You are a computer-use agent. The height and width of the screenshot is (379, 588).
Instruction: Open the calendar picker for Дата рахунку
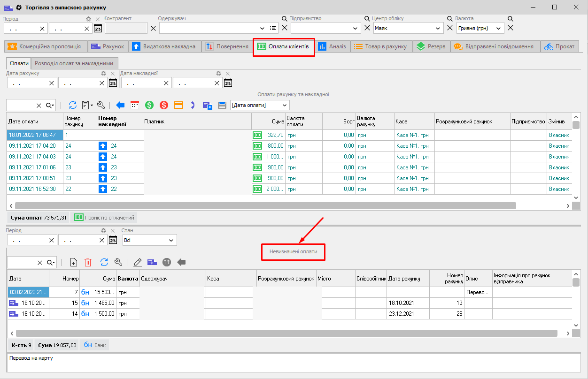[x=113, y=83]
